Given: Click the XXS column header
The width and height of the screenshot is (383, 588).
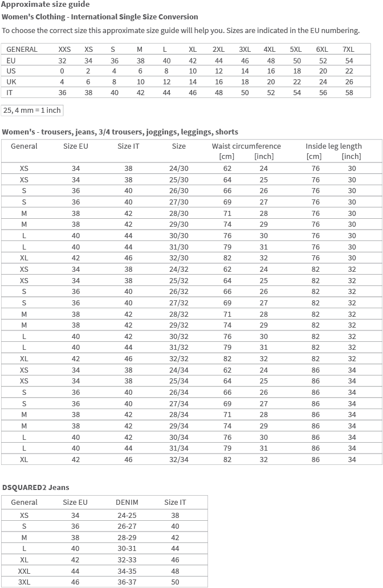Looking at the screenshot, I should pos(64,50).
